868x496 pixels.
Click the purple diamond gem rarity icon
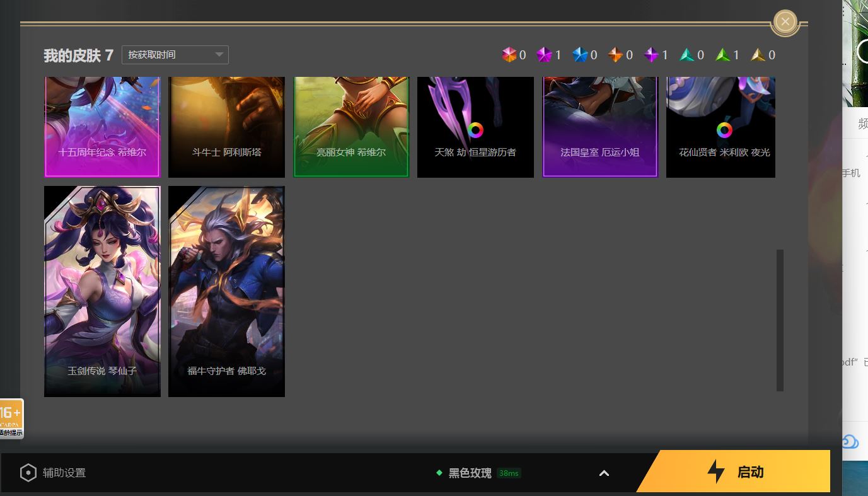click(x=651, y=55)
